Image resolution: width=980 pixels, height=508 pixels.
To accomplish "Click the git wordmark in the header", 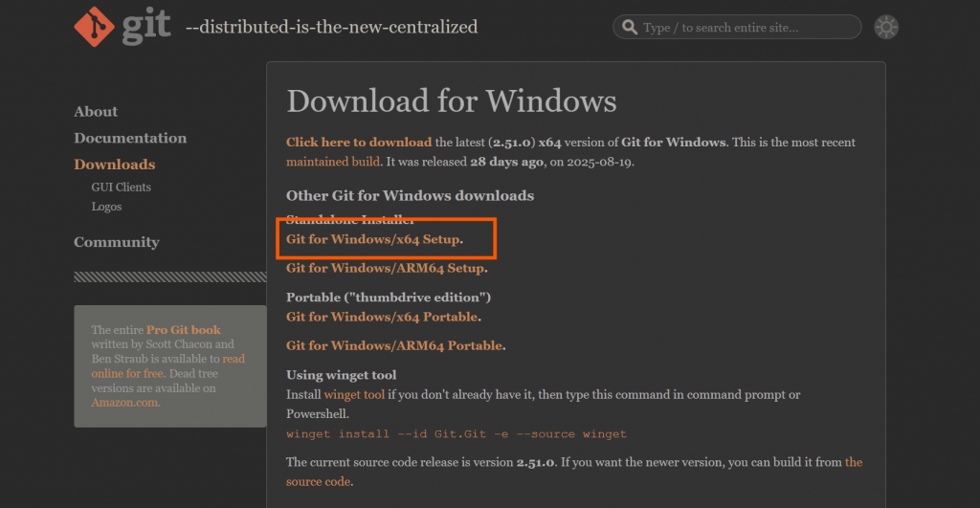I will 146,26.
